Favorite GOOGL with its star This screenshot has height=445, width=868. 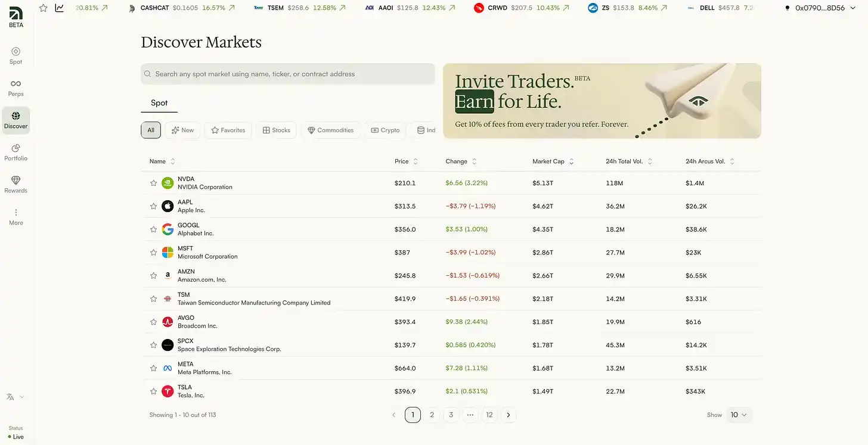153,229
